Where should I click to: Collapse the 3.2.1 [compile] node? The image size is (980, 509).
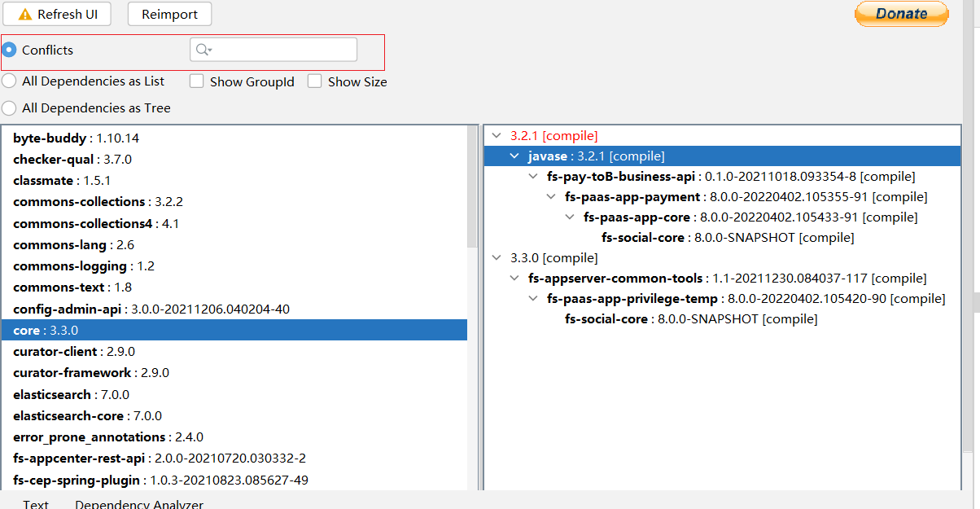coord(497,136)
